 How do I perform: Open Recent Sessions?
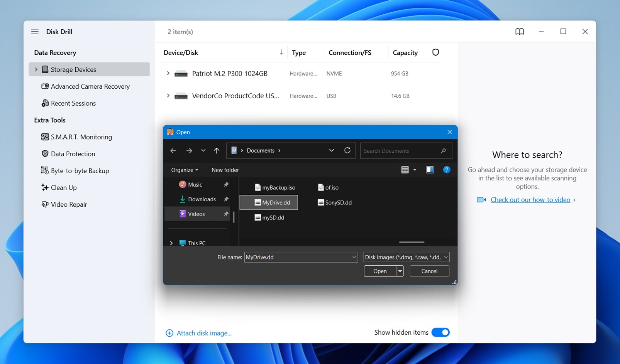pyautogui.click(x=69, y=103)
